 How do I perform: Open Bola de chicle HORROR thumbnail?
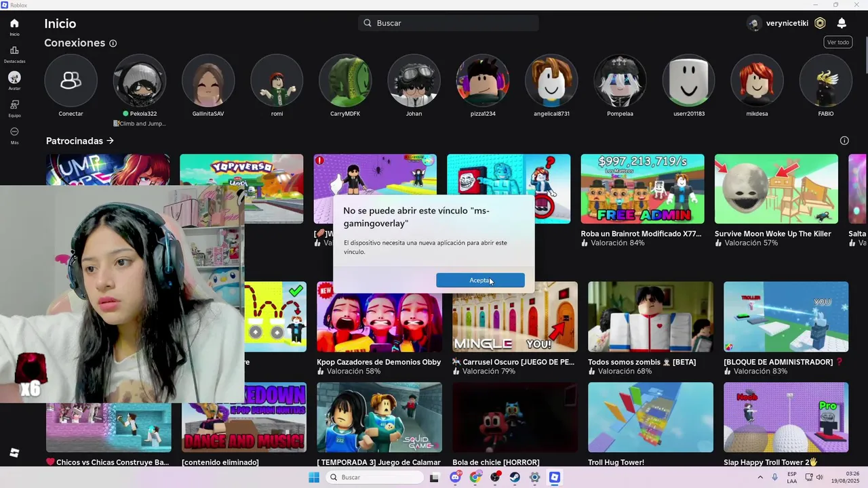pos(515,418)
